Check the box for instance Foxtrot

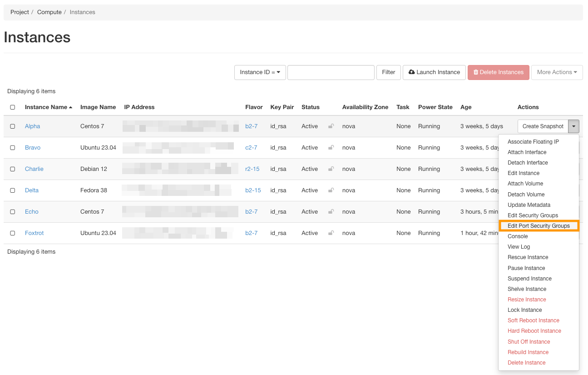13,233
